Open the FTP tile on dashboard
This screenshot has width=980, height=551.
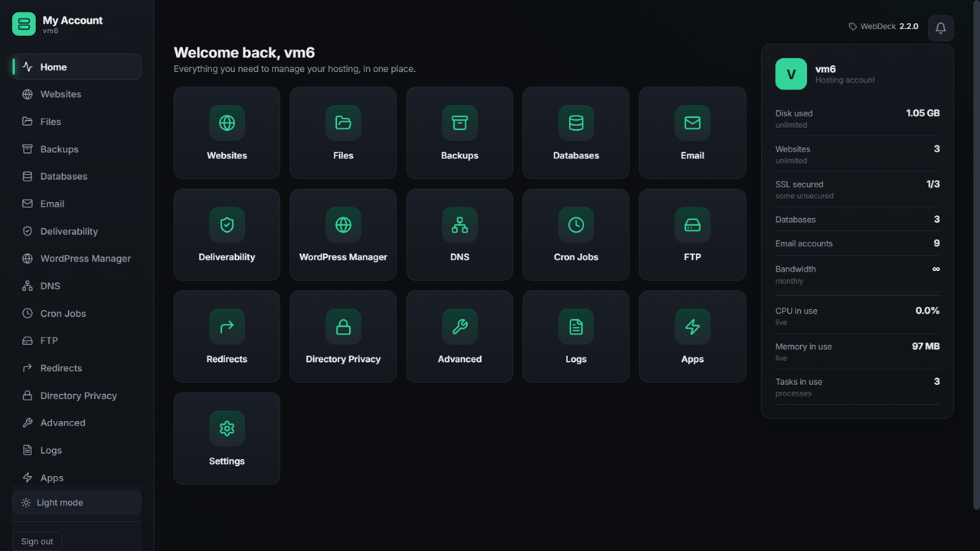692,234
